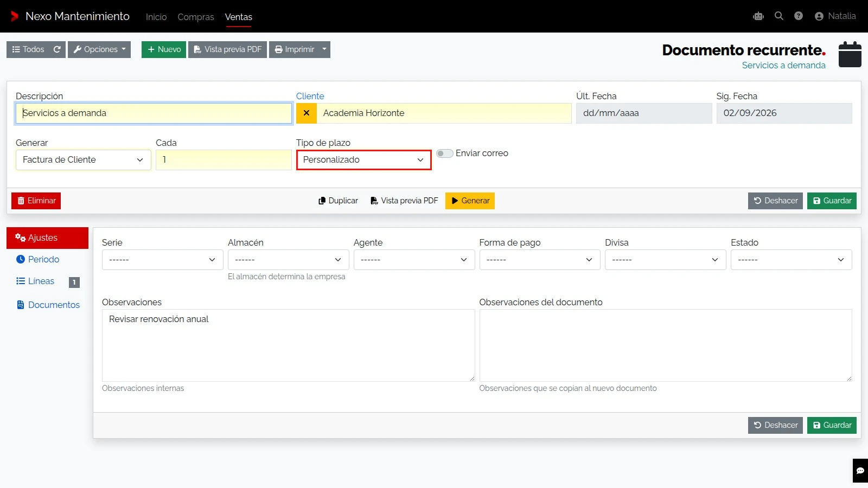The height and width of the screenshot is (488, 868).
Task: Click the Nexo Mantenimiento logo icon
Action: tap(15, 16)
